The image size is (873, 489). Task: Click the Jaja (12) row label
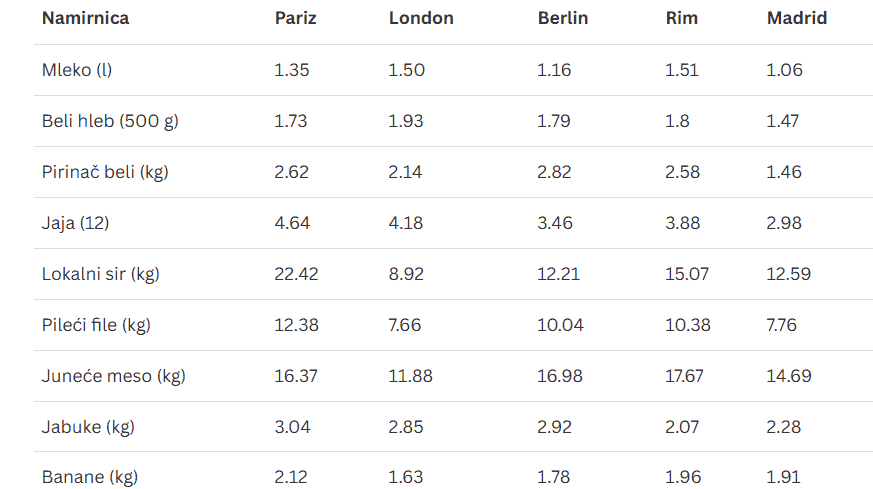coord(75,223)
